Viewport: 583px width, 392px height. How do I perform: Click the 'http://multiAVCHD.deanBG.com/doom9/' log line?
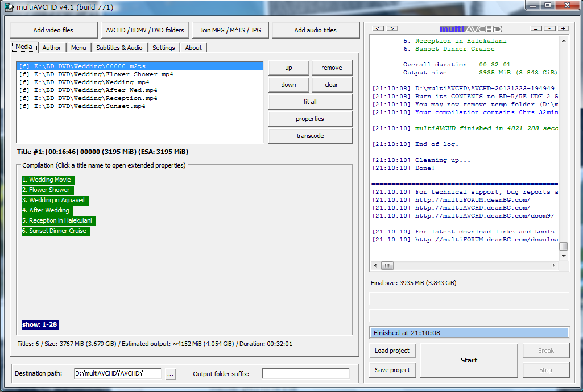pos(464,216)
